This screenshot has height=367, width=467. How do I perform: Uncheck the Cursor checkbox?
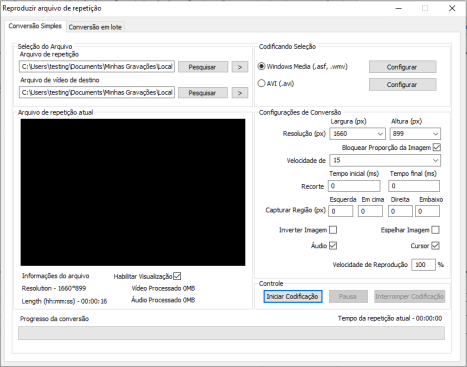(435, 246)
